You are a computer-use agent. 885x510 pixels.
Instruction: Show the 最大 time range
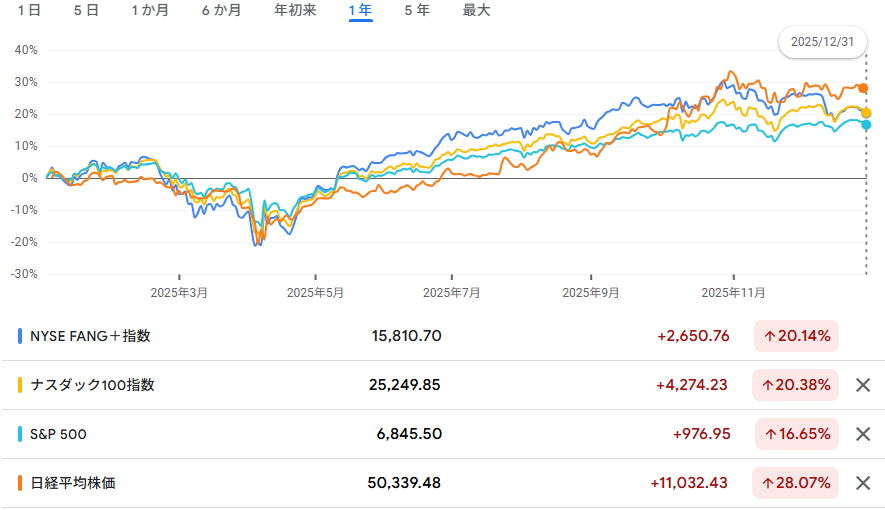476,10
